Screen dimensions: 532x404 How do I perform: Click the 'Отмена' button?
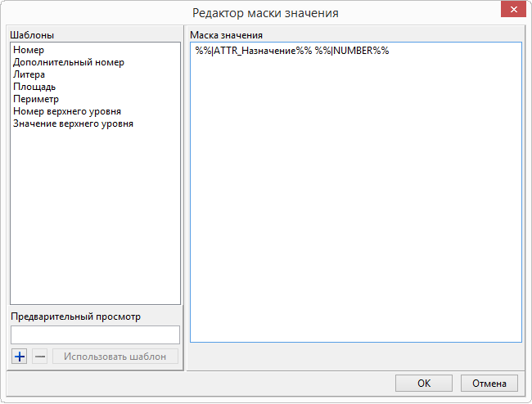pos(489,383)
